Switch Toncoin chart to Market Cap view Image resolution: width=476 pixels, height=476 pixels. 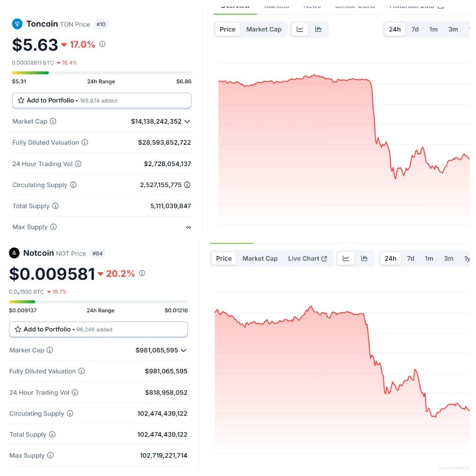click(264, 30)
